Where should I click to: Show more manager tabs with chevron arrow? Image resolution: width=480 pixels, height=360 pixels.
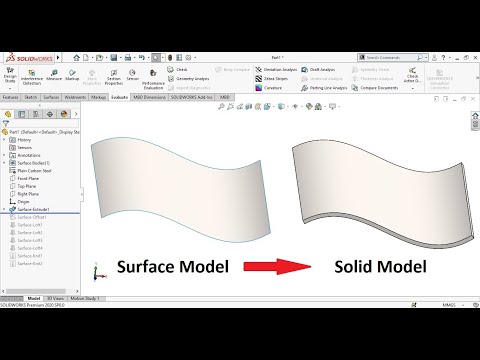point(76,114)
